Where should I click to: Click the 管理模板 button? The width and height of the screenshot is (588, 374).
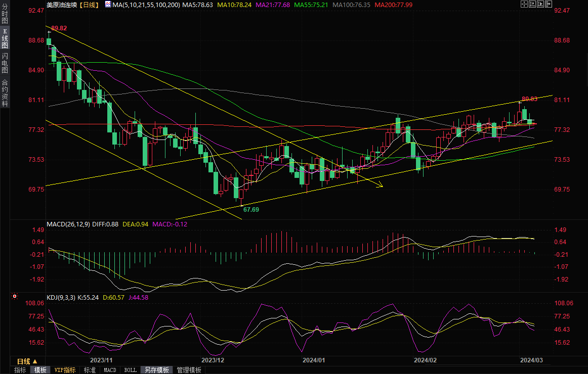(x=189, y=370)
